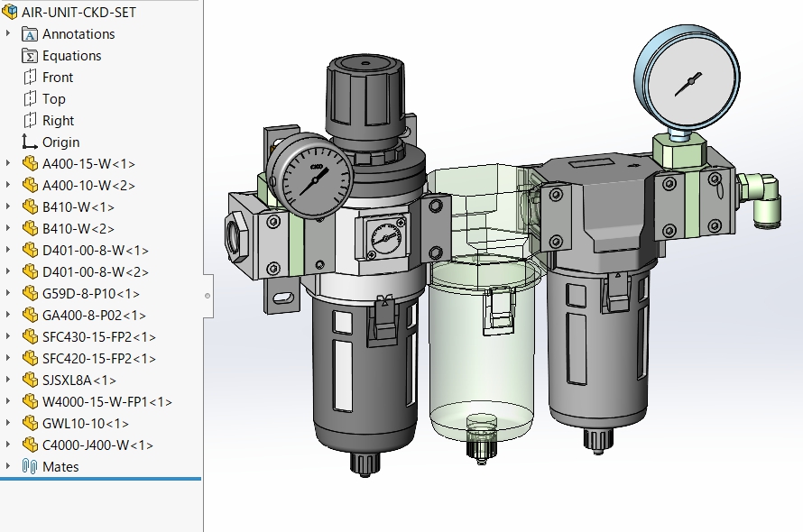Click the Equations icon in the tree
This screenshot has height=532, width=803.
click(x=30, y=55)
